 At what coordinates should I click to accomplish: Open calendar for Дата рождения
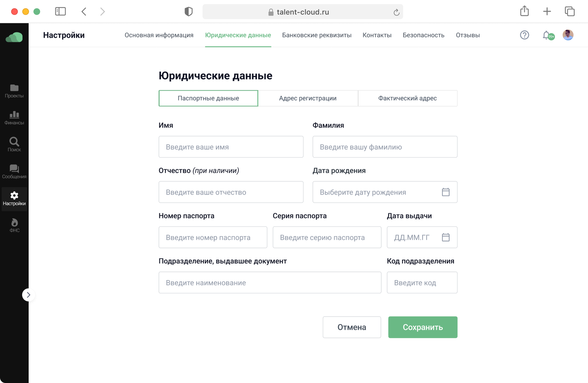click(x=445, y=192)
